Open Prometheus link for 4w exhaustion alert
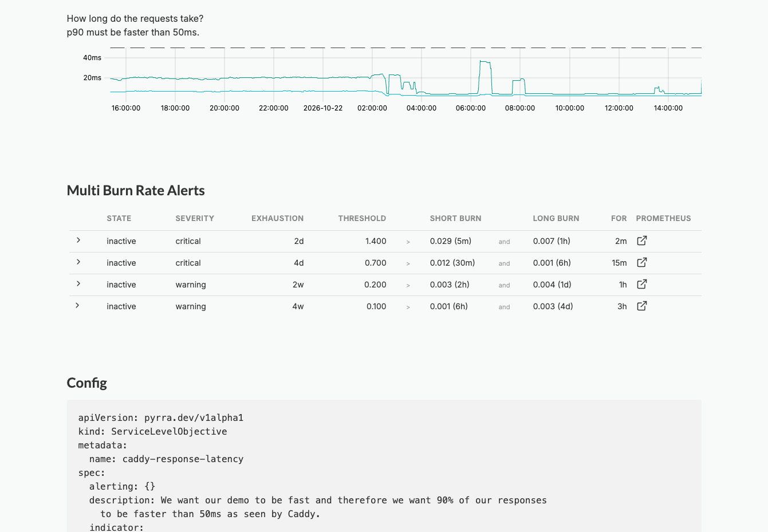This screenshot has height=532, width=768. pyautogui.click(x=642, y=306)
